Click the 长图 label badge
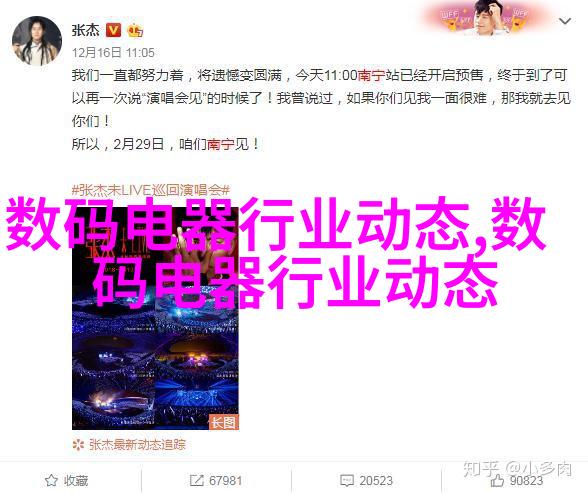Image resolution: width=588 pixels, height=493 pixels. 223,422
